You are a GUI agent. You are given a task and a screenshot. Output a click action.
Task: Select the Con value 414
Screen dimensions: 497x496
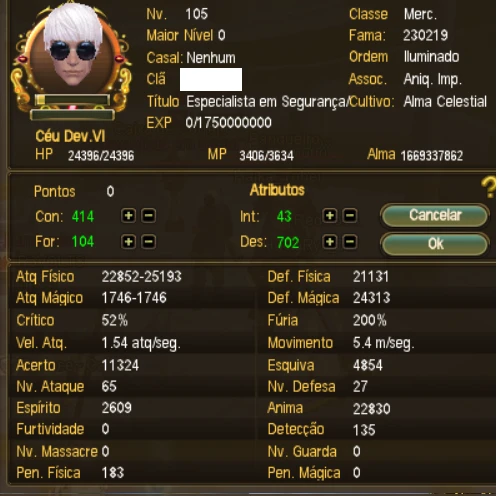tap(83, 216)
